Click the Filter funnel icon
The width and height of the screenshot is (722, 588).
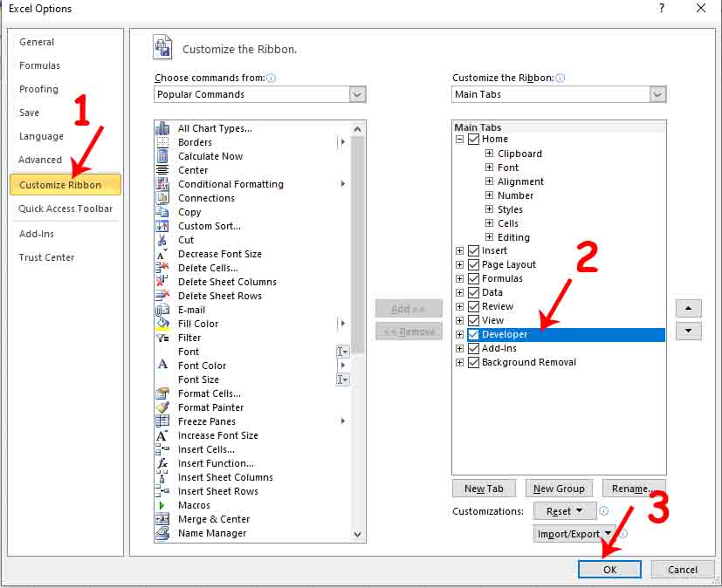click(162, 338)
